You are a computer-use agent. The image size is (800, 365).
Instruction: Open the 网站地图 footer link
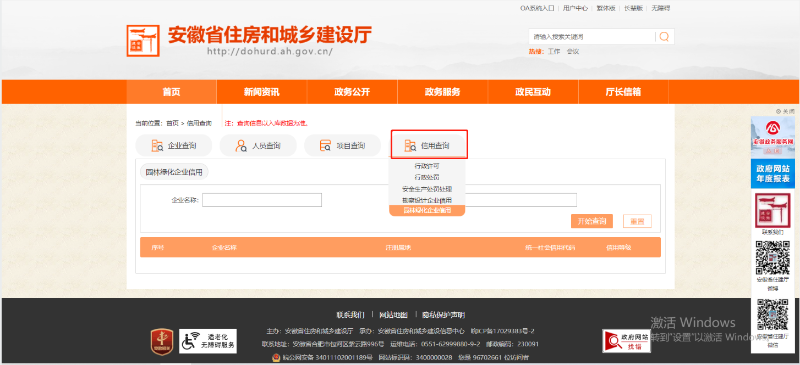(393, 314)
